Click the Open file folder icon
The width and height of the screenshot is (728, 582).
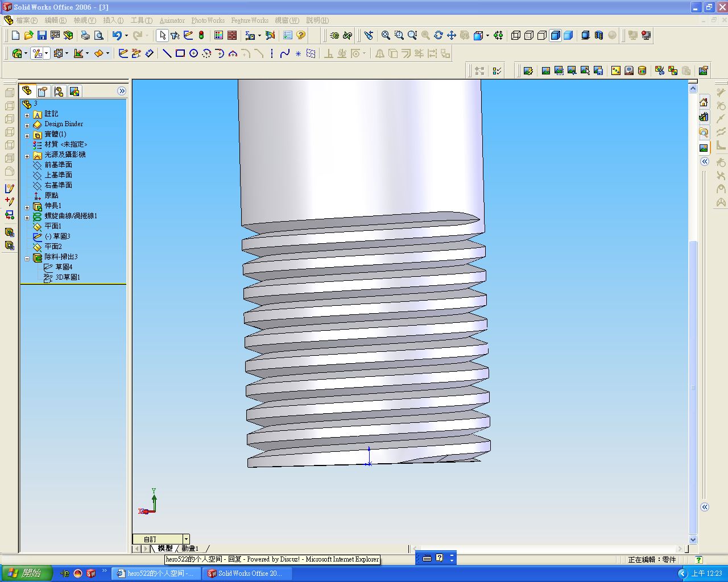point(29,35)
